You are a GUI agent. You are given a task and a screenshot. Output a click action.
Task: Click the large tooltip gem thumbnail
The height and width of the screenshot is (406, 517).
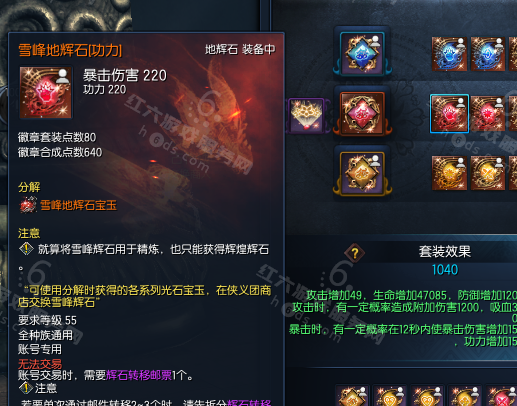[x=46, y=92]
